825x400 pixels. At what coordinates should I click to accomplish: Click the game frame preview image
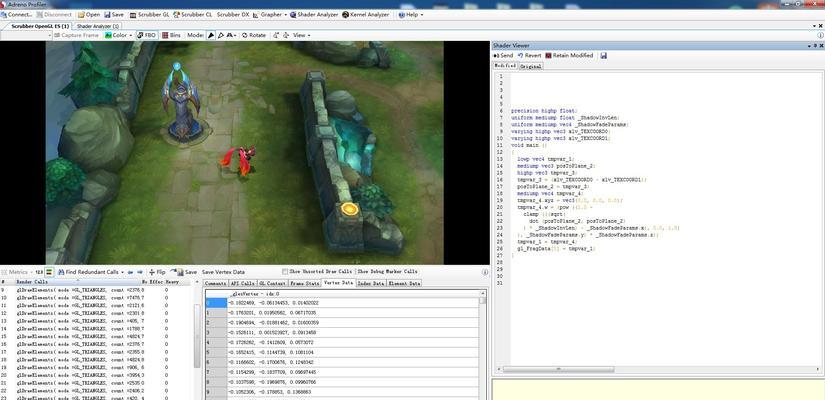(x=245, y=153)
